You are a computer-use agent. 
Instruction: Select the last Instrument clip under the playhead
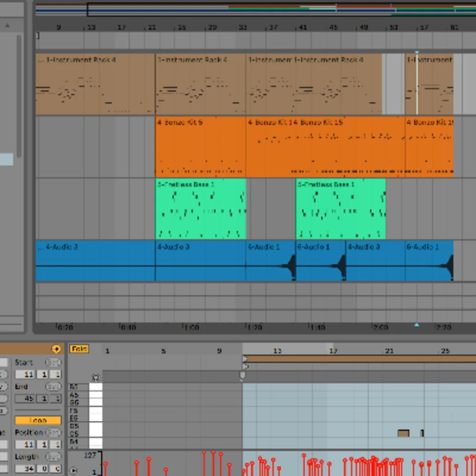coord(429,84)
